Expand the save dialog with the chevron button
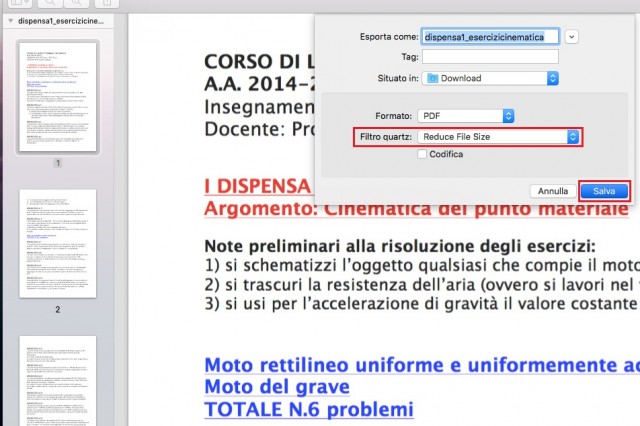640x426 pixels. [x=571, y=37]
